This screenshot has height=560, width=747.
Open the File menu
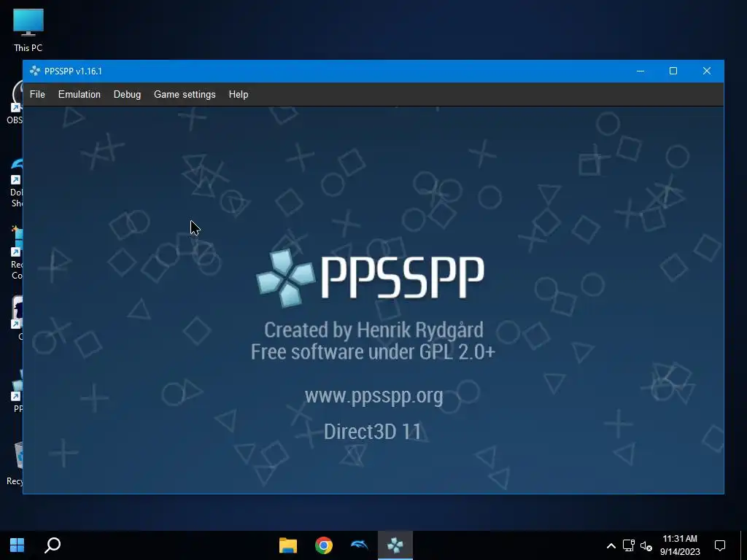click(x=37, y=94)
